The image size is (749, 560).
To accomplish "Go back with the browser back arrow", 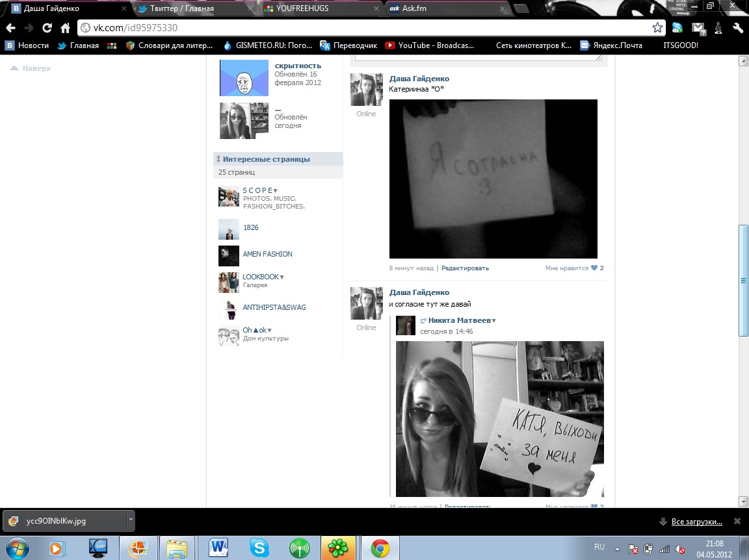I will [10, 28].
